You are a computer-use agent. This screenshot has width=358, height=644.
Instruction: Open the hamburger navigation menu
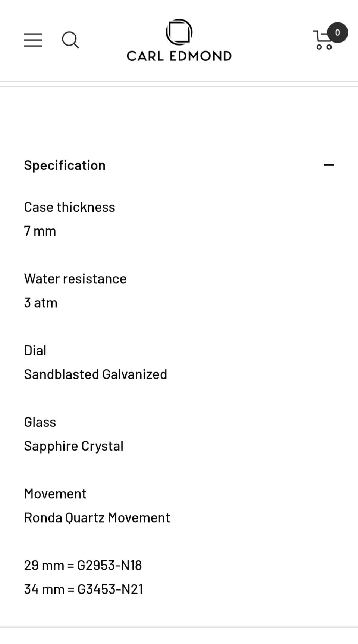33,40
